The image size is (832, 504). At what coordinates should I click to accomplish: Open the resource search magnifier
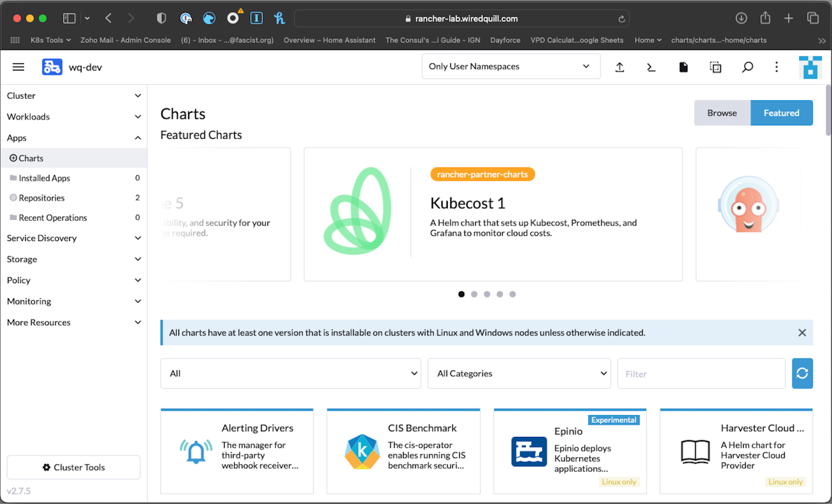(747, 67)
